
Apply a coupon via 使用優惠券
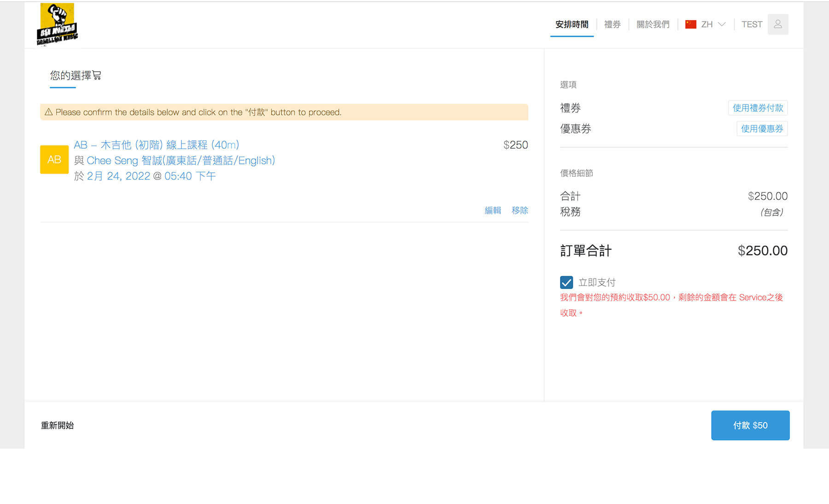pyautogui.click(x=762, y=129)
